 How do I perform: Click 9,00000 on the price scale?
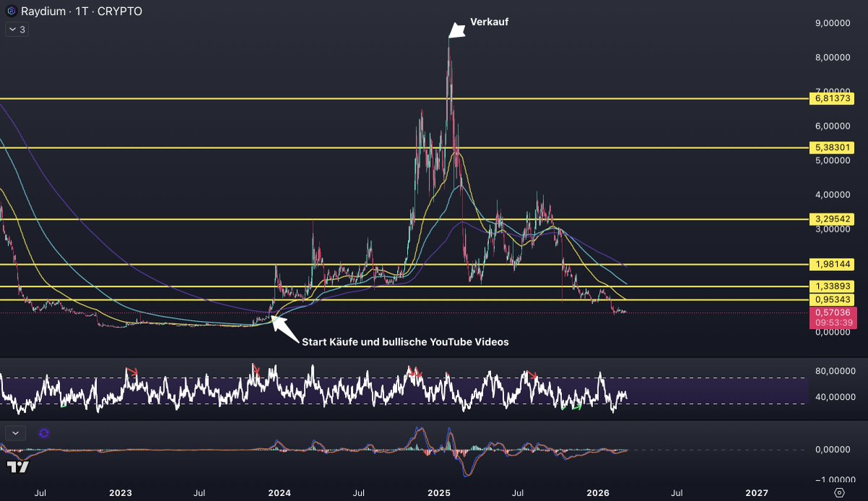coord(832,23)
